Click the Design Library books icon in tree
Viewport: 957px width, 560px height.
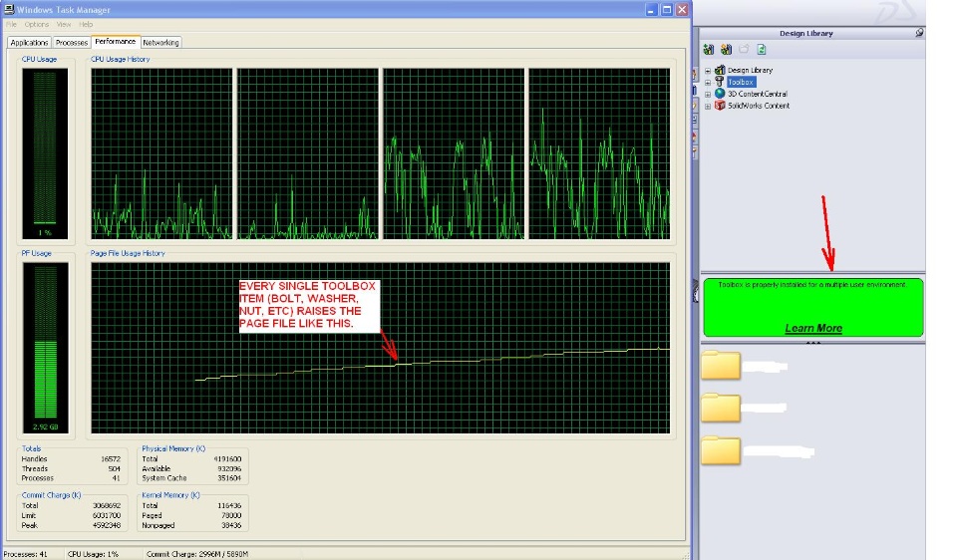click(x=720, y=70)
